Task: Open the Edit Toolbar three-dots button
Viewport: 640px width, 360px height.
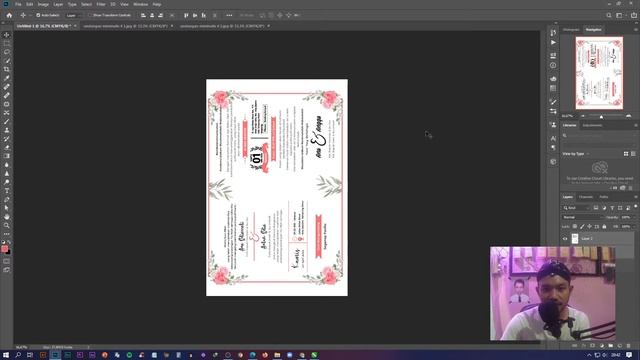Action: 7,234
